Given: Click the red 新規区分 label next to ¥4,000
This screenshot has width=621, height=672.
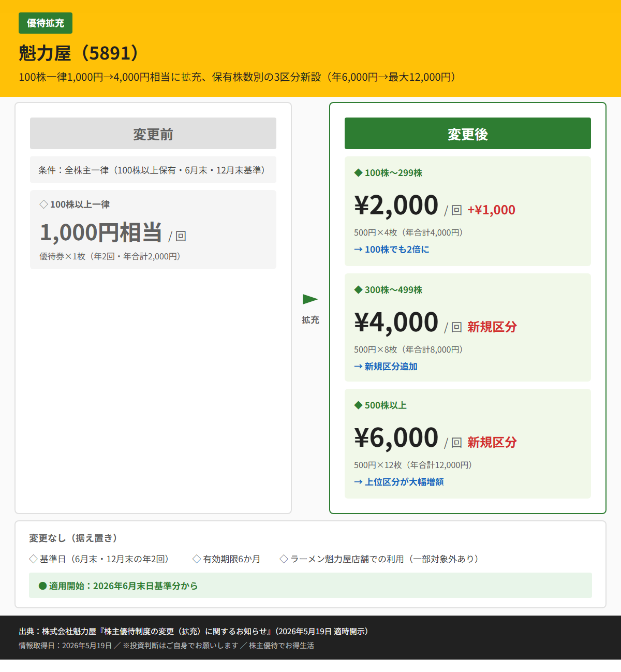Looking at the screenshot, I should 492,327.
